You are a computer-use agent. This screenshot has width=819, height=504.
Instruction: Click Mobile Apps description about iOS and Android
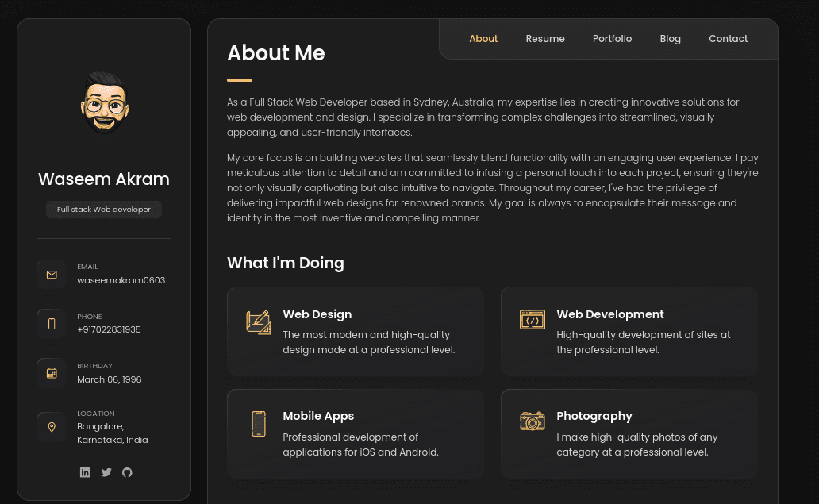click(x=360, y=444)
